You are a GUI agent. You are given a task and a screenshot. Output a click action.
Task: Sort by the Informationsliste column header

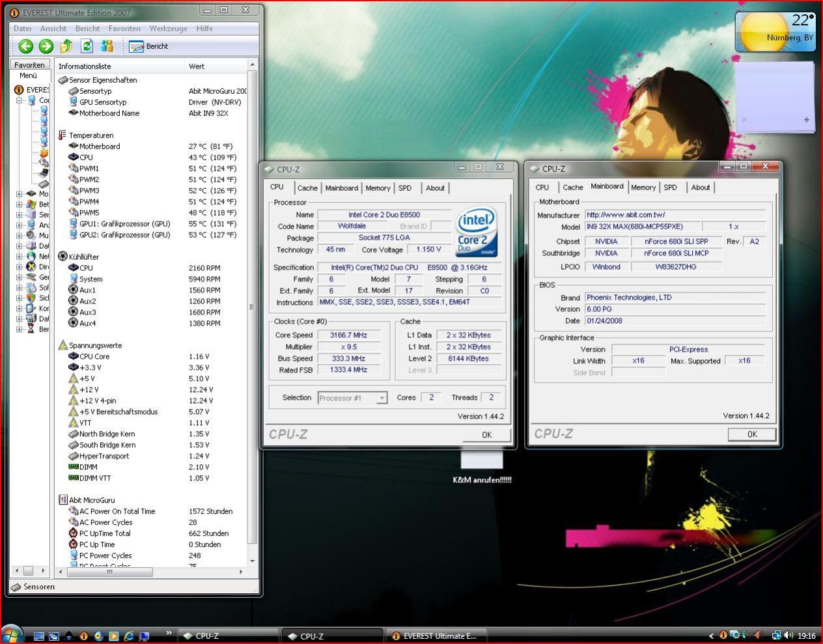(120, 66)
